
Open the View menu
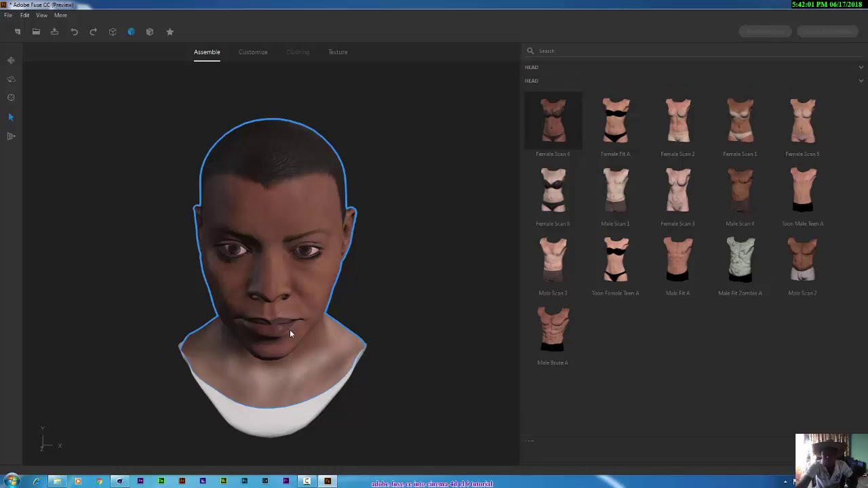[x=42, y=15]
